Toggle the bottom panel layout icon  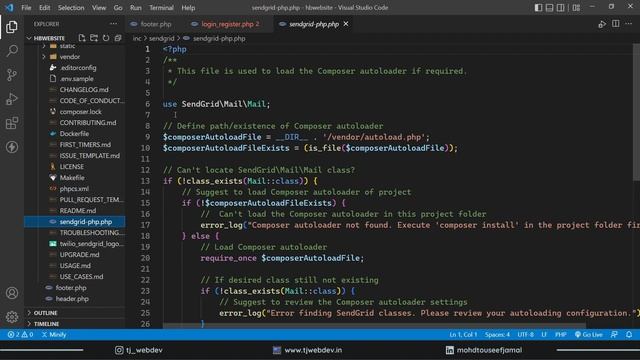[550, 8]
